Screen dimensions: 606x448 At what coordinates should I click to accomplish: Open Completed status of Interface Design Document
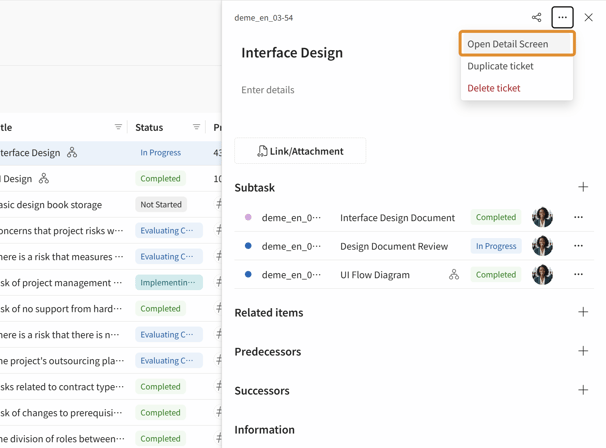pos(496,217)
